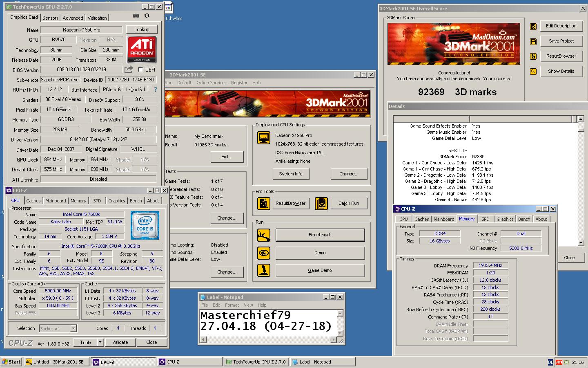Click the Change... button under Display and CPU Settings
This screenshot has width=588, height=368.
click(x=349, y=174)
